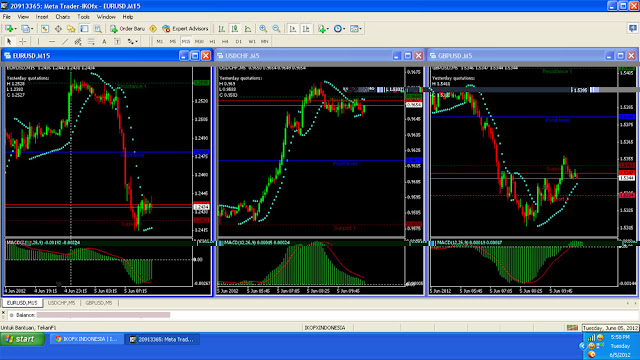Toggle the Terminal panel icon
Image resolution: width=640 pixels, height=360 pixels.
pos(84,29)
